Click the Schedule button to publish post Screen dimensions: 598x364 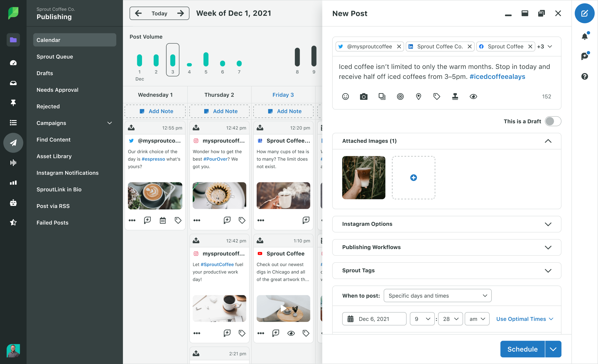click(522, 349)
